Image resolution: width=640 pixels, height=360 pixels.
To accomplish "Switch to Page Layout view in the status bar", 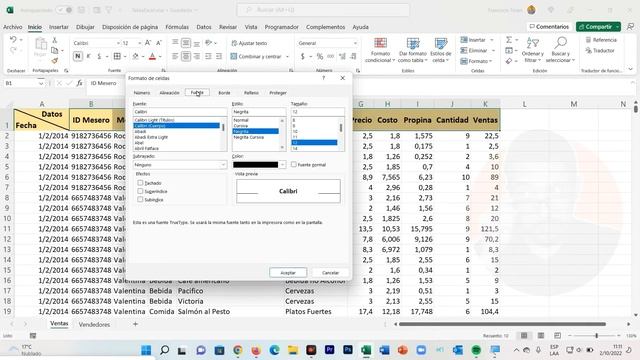I will [x=540, y=336].
